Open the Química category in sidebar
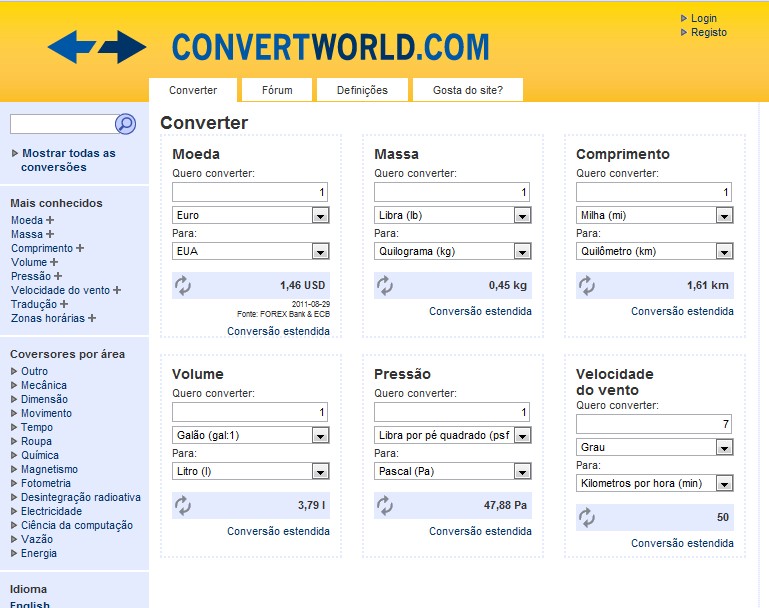 [x=40, y=455]
